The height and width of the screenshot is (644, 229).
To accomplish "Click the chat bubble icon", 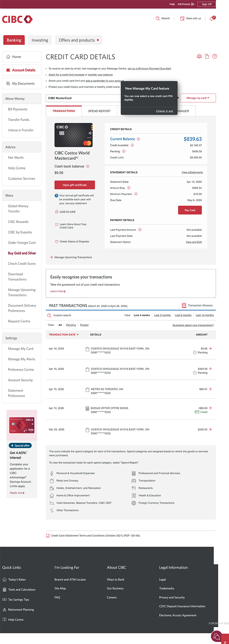I will pos(216,636).
